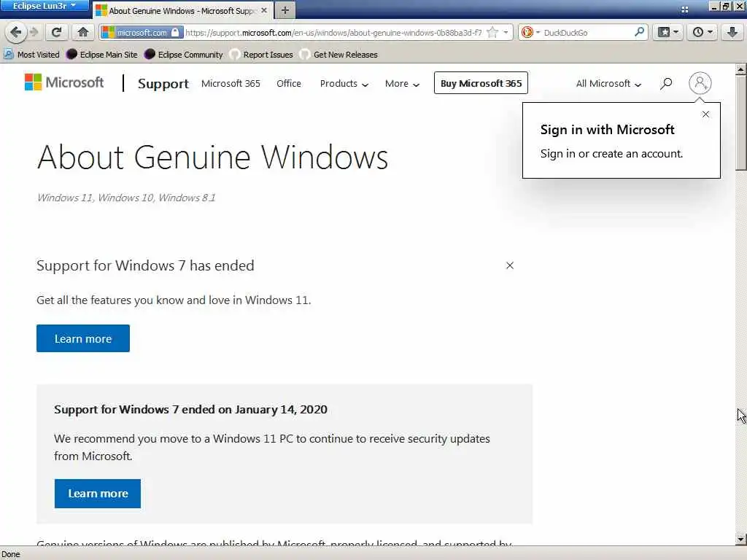
Task: Click the About Genuine Windows heading
Action: click(212, 157)
